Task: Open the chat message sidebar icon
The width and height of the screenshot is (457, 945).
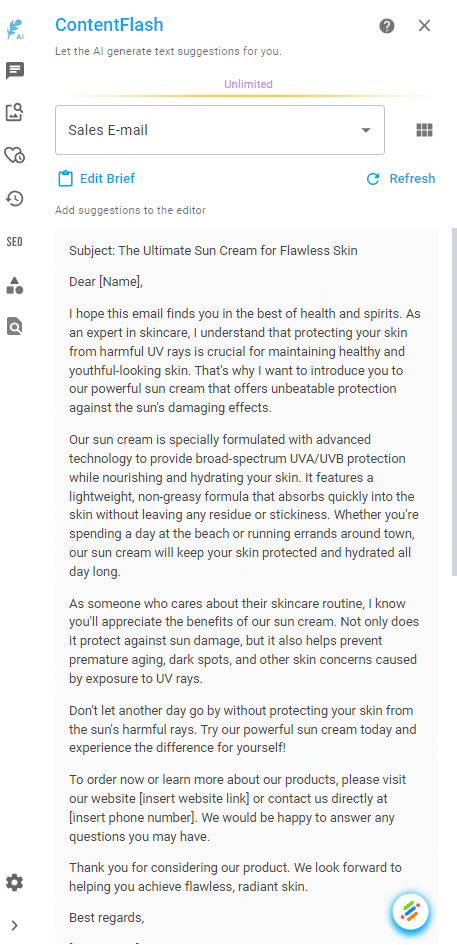Action: pyautogui.click(x=14, y=71)
